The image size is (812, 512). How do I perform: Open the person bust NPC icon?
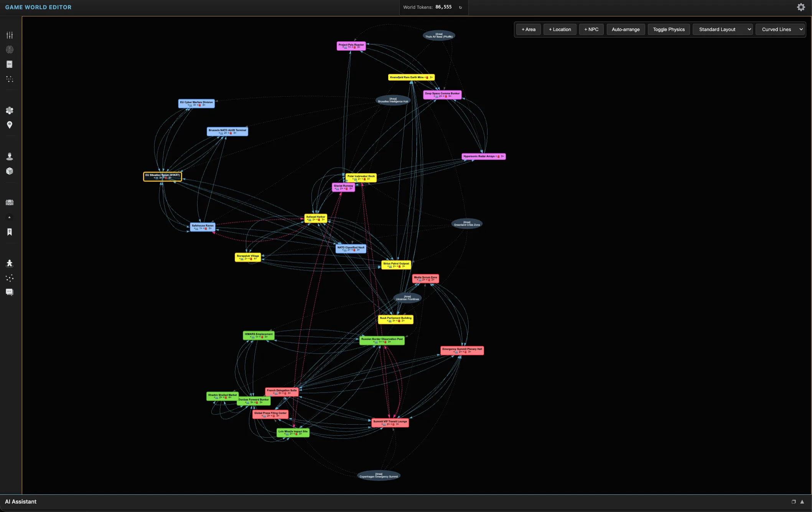10,156
